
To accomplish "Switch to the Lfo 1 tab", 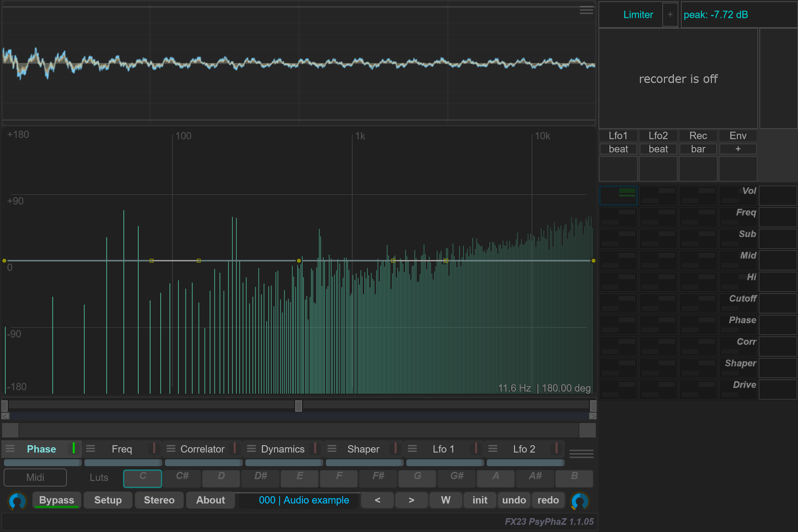I will coord(443,449).
